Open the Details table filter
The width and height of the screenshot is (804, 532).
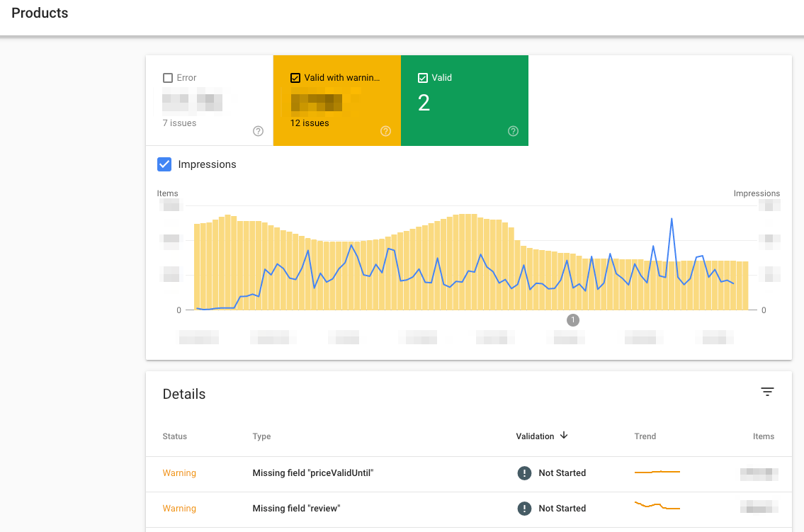click(x=768, y=391)
